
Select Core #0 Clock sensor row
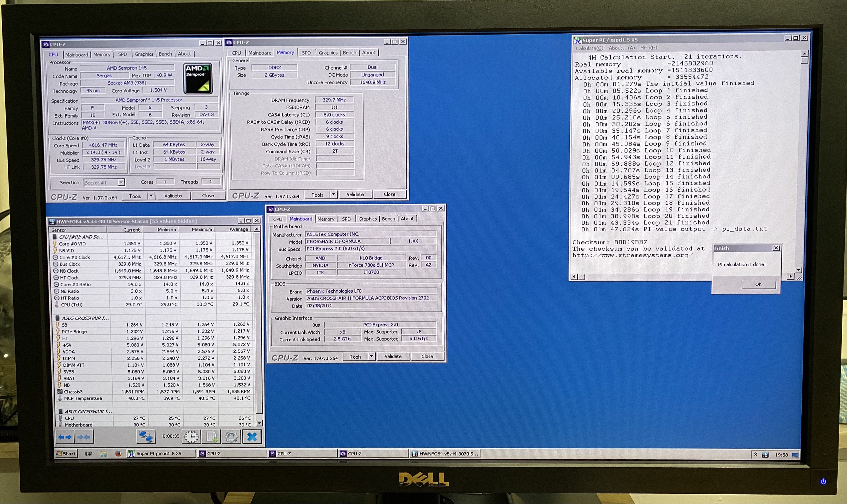(x=151, y=257)
